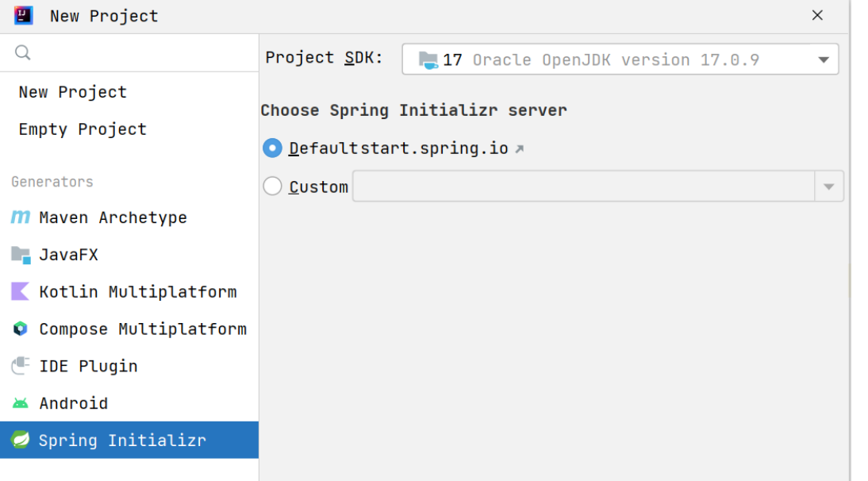The width and height of the screenshot is (868, 481).
Task: Click the Maven Archetype generator icon
Action: point(20,217)
